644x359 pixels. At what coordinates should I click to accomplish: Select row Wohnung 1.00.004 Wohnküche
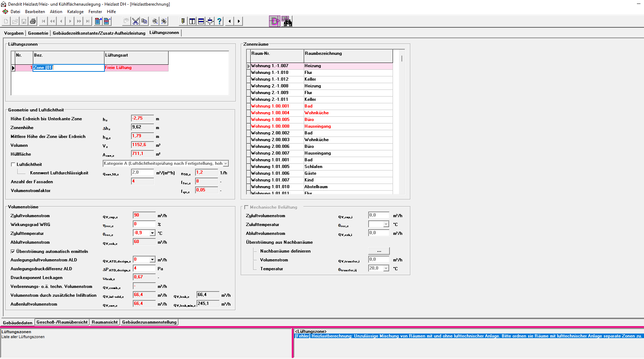pos(321,113)
